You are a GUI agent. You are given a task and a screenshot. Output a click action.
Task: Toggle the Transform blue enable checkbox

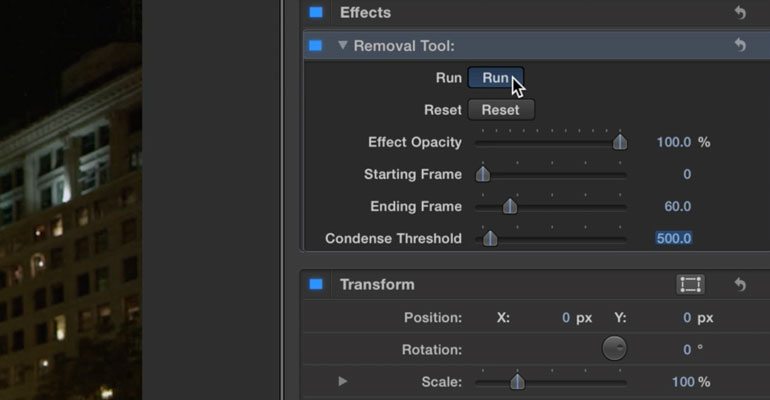click(316, 284)
